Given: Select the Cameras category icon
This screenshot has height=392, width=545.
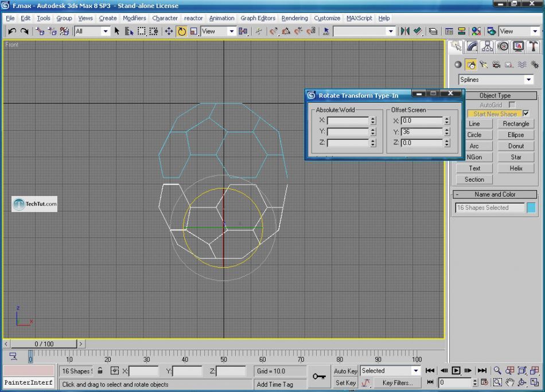Looking at the screenshot, I should (x=496, y=65).
